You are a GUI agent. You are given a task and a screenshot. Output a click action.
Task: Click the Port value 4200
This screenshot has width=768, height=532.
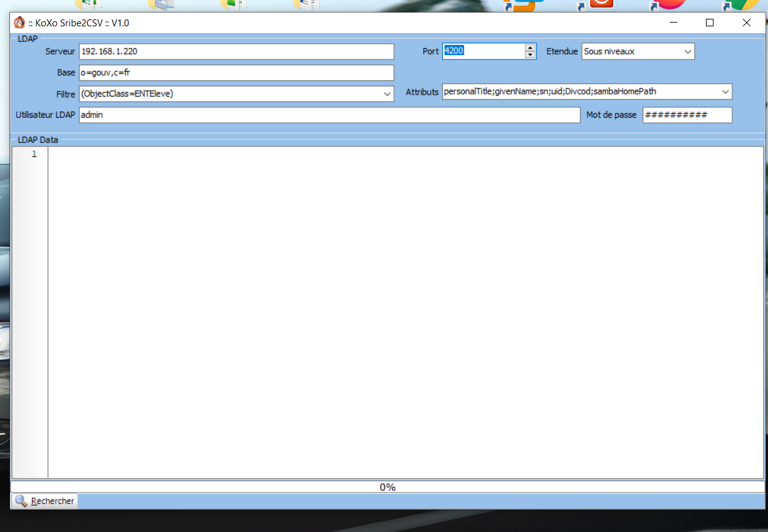[454, 51]
